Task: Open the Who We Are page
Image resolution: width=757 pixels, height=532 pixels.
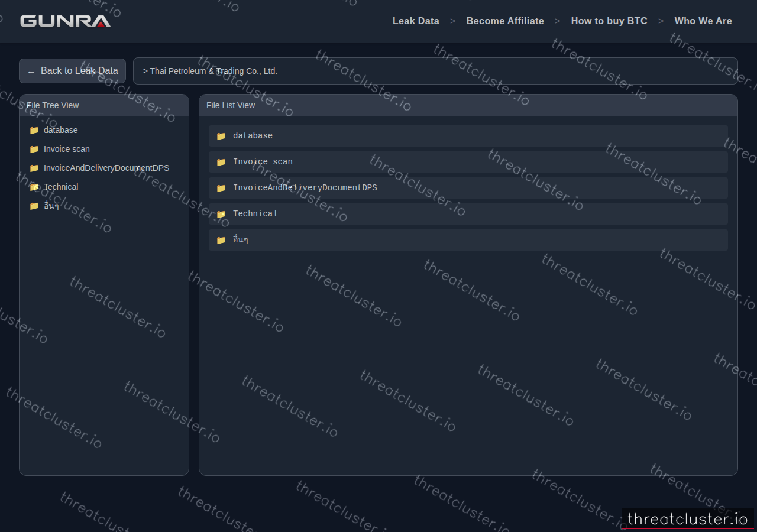Action: click(703, 21)
